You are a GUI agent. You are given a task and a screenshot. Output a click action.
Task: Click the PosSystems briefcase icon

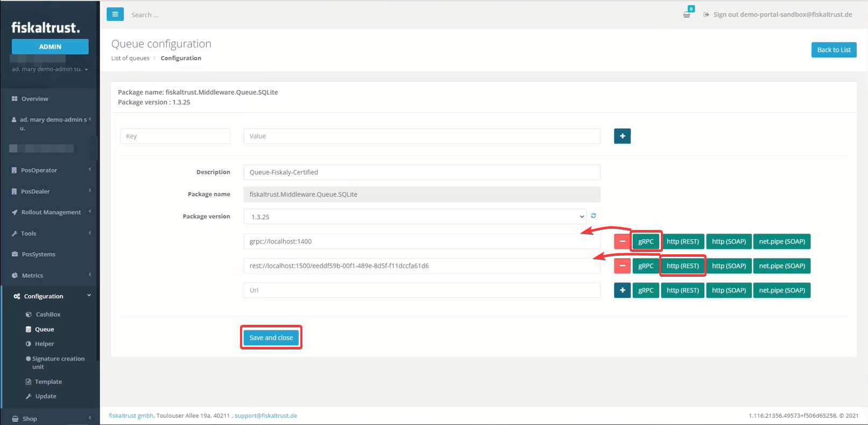[x=15, y=254]
